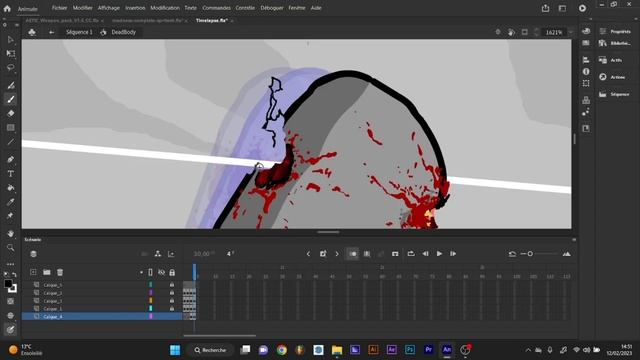Unlock the Calque_5 layer

tap(172, 285)
